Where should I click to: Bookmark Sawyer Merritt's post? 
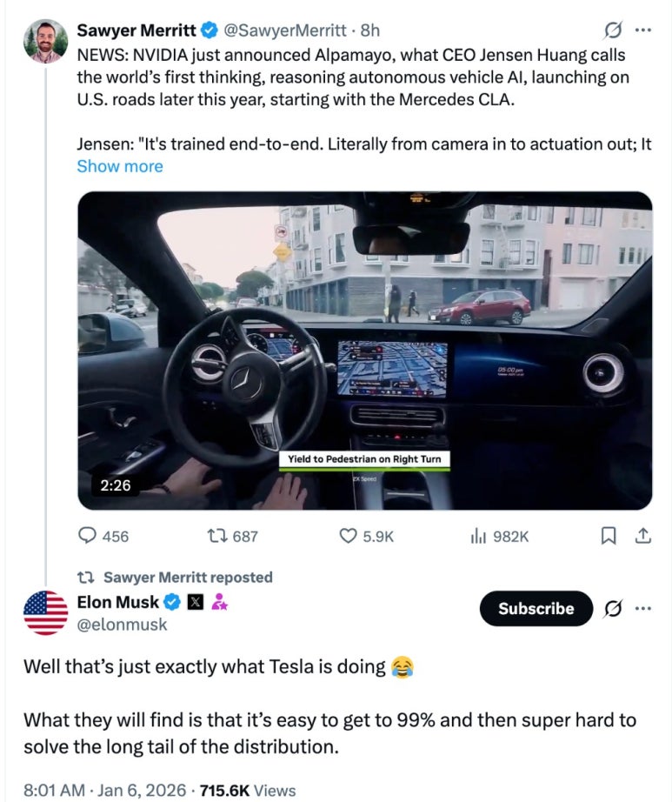610,536
